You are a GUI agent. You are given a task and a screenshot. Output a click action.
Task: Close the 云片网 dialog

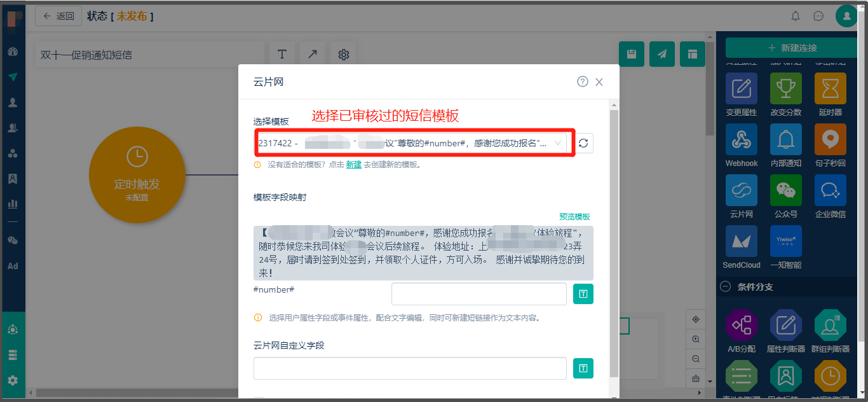click(x=599, y=82)
